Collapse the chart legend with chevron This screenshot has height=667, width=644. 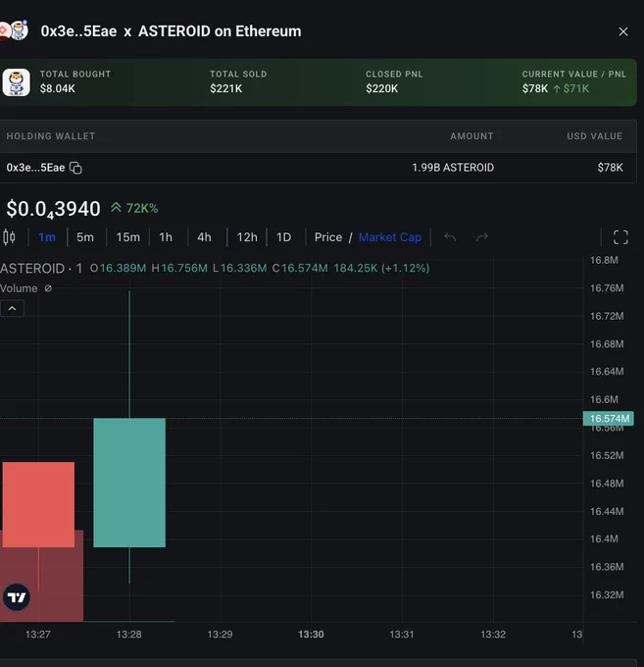click(13, 308)
